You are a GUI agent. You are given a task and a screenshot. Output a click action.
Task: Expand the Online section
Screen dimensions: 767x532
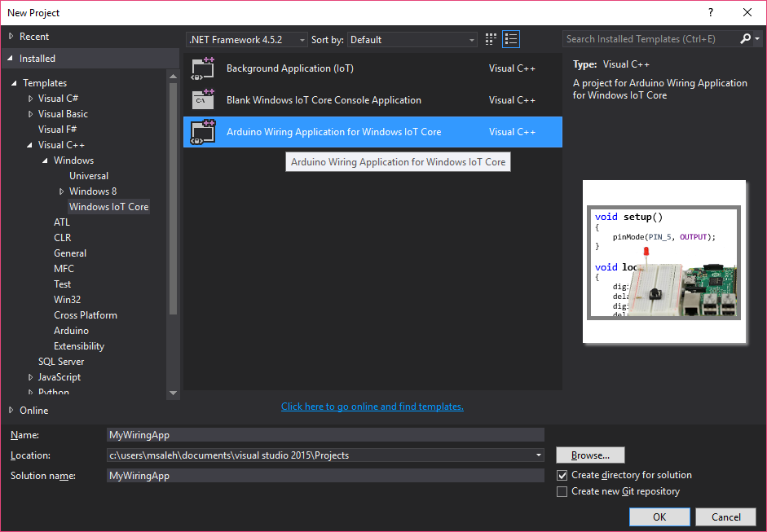tap(11, 411)
